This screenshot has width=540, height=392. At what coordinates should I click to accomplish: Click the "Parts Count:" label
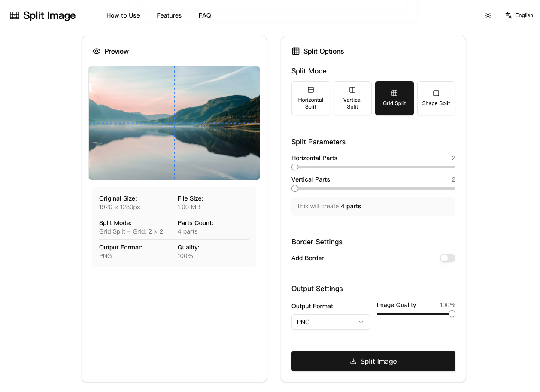(195, 223)
